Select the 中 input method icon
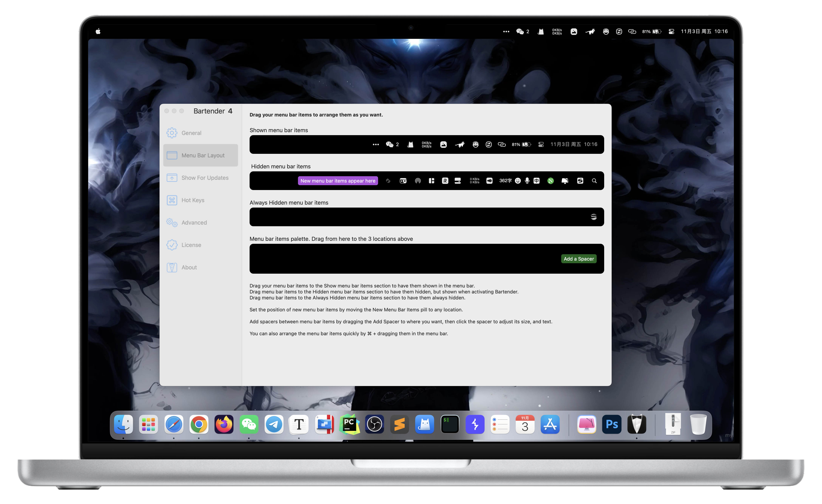Image resolution: width=822 pixels, height=504 pixels. (x=536, y=181)
